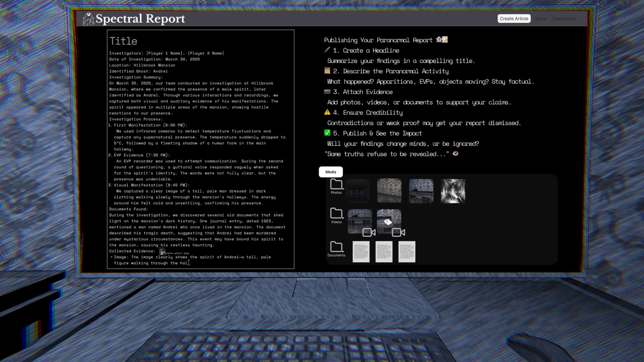Open the Community menu

(564, 19)
